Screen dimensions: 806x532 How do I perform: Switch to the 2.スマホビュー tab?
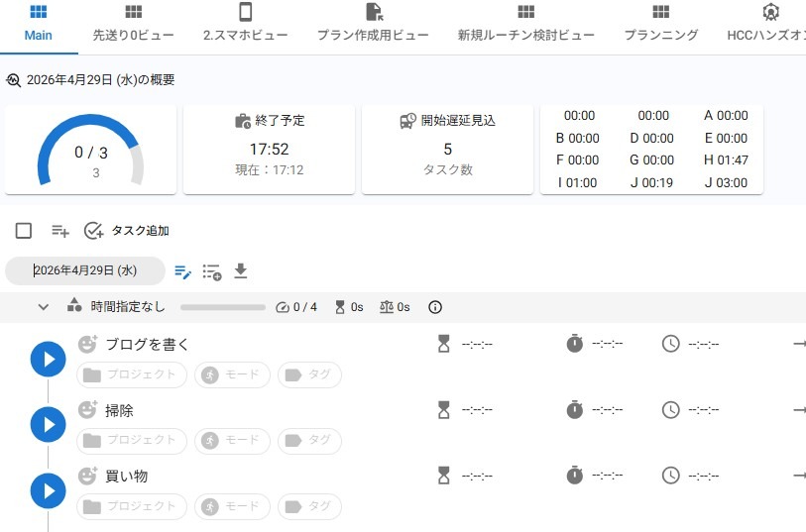(245, 24)
